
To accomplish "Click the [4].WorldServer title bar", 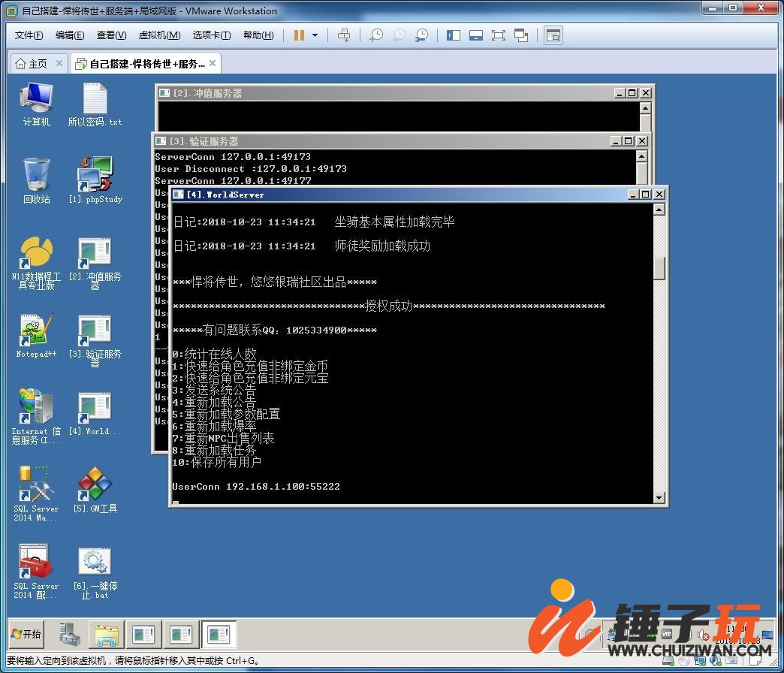I will [x=399, y=195].
